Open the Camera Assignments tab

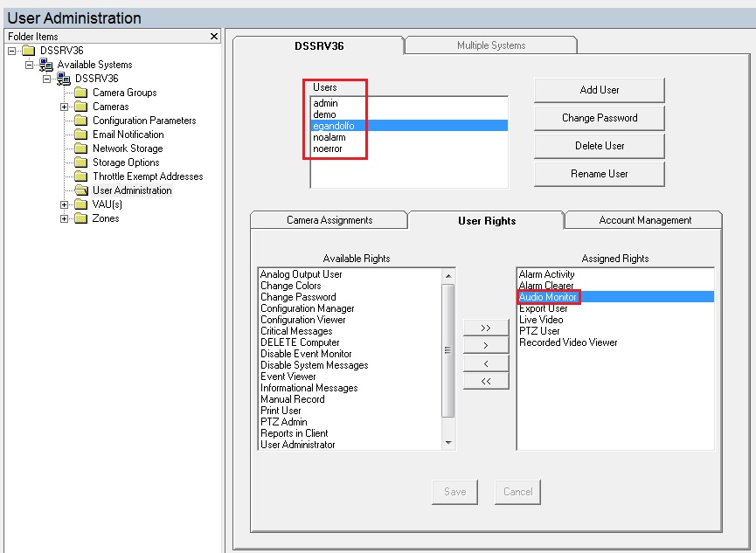tap(329, 220)
